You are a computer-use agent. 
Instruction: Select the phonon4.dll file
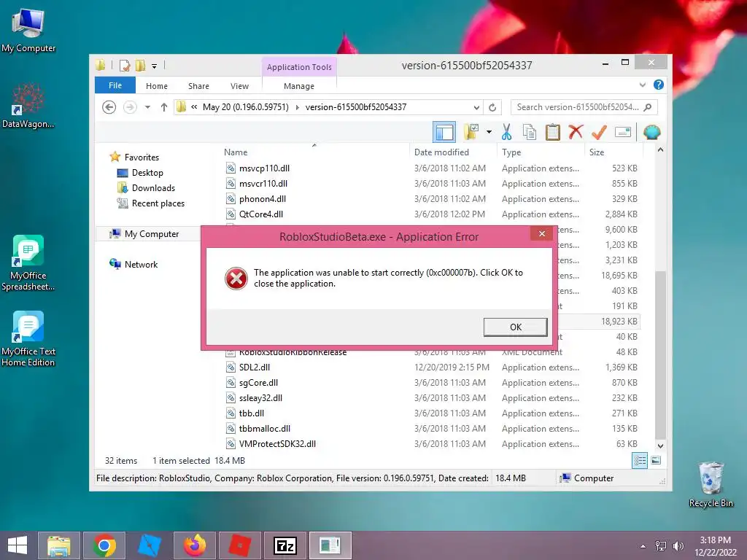pyautogui.click(x=263, y=198)
